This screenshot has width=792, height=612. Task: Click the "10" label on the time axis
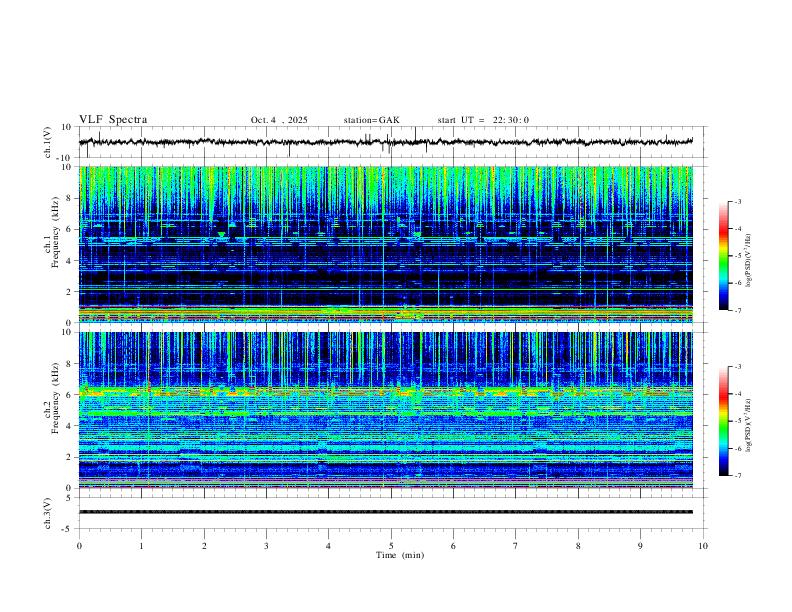click(x=703, y=546)
